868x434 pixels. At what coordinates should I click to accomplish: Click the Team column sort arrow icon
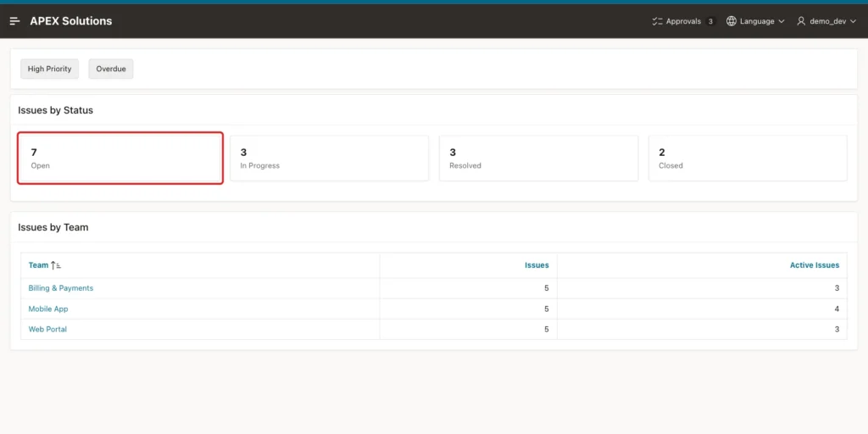(55, 265)
